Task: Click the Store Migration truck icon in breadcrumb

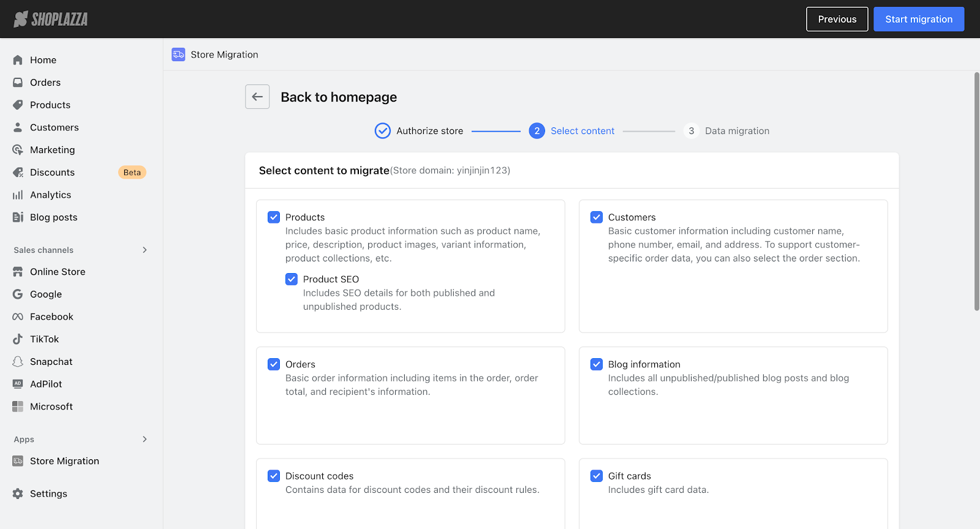Action: coord(178,54)
